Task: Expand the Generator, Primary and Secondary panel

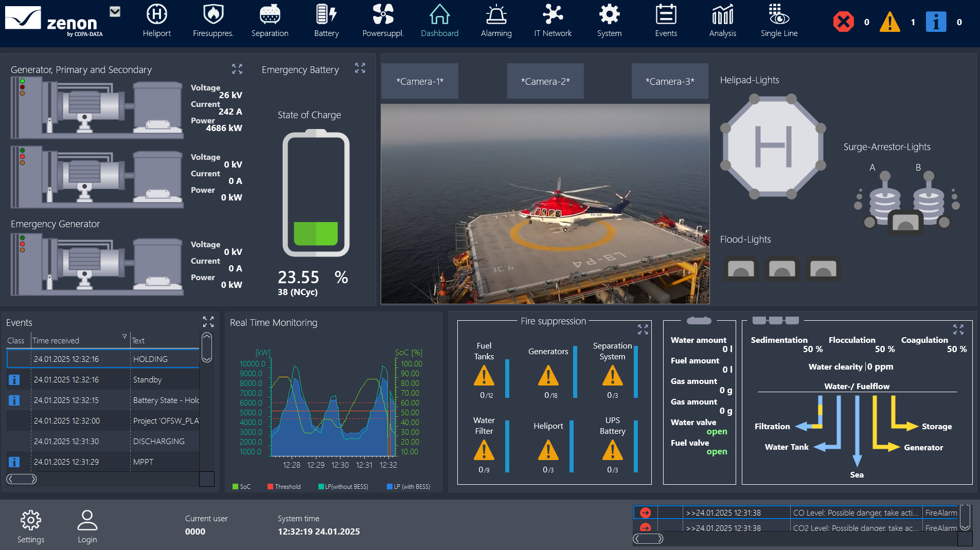Action: [237, 69]
